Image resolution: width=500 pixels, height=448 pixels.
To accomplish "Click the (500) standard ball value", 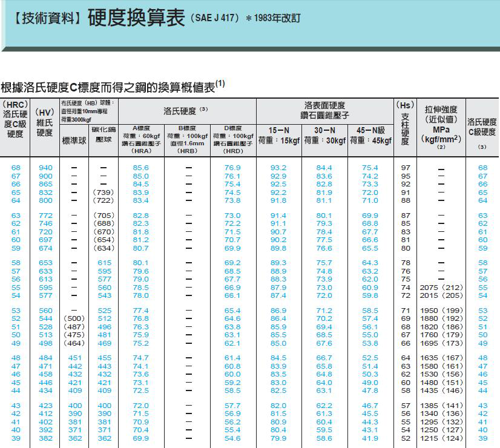I will tap(74, 318).
